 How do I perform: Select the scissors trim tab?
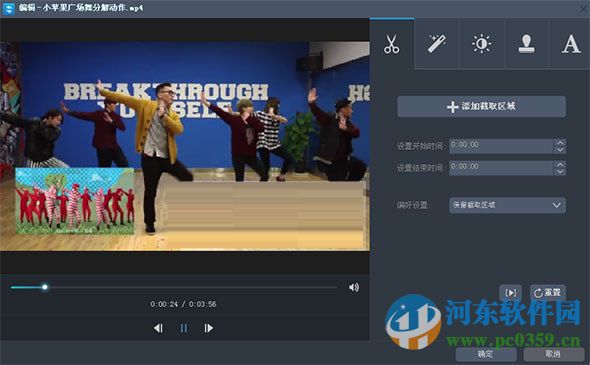(392, 44)
